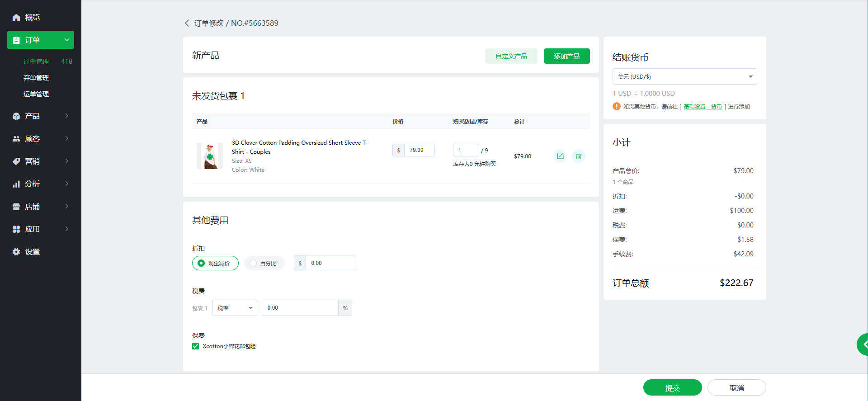The height and width of the screenshot is (401, 868).
Task: Click the 添加产品 button
Action: click(566, 56)
